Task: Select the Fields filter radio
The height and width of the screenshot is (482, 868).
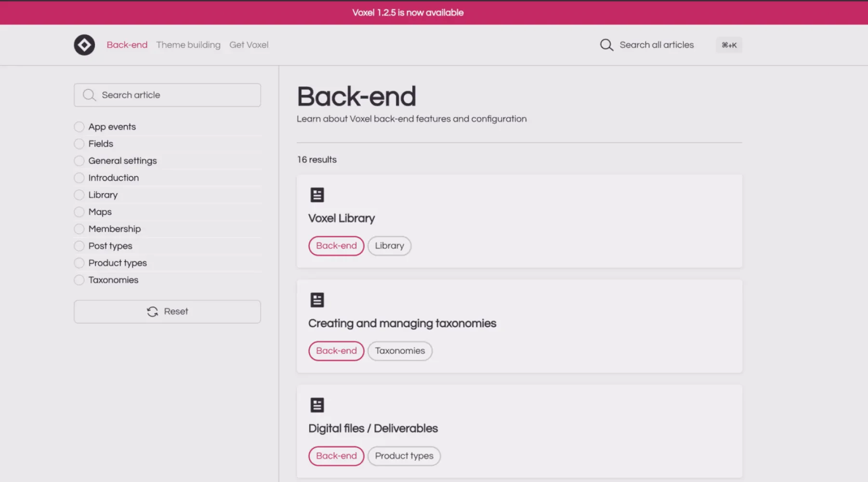Action: coord(79,144)
